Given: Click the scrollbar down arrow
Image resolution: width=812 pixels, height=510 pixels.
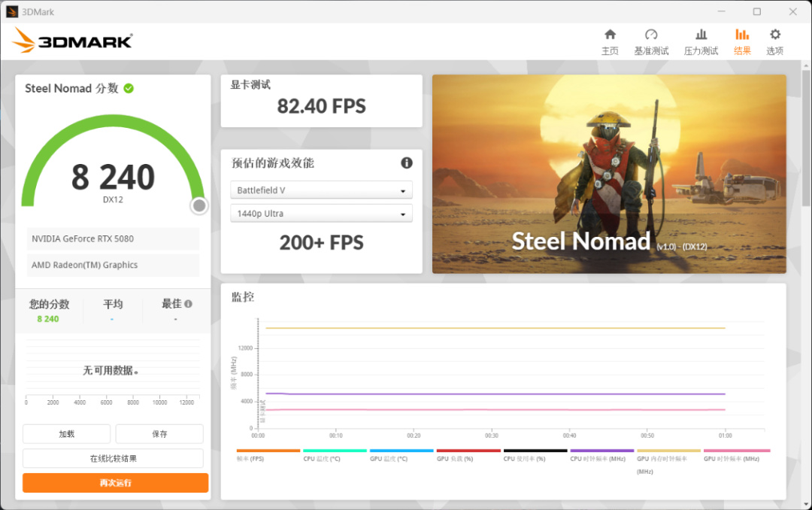Looking at the screenshot, I should click(x=806, y=504).
